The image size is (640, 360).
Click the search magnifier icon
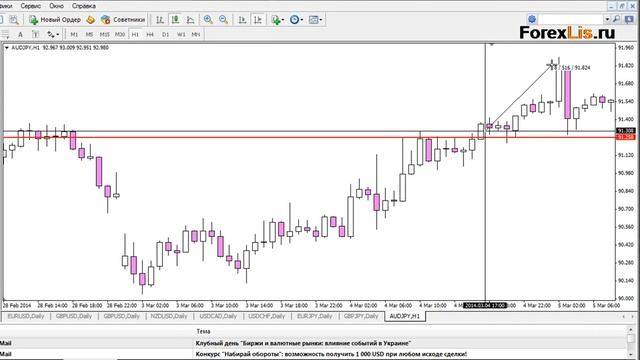point(616,19)
